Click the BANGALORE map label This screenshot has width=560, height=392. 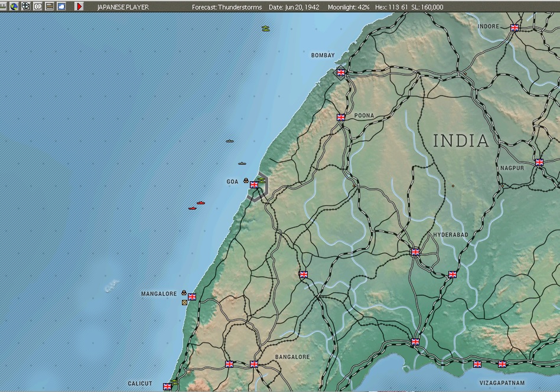292,357
